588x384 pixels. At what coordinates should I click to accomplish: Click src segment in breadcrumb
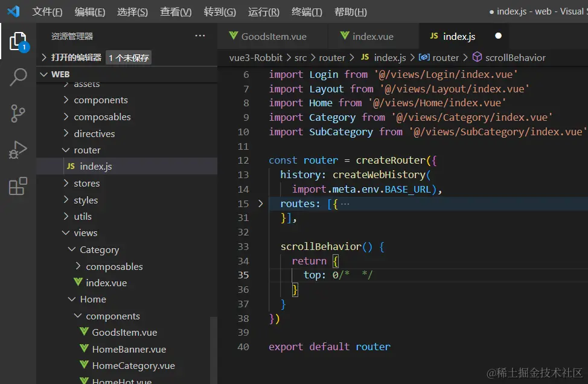(x=301, y=57)
